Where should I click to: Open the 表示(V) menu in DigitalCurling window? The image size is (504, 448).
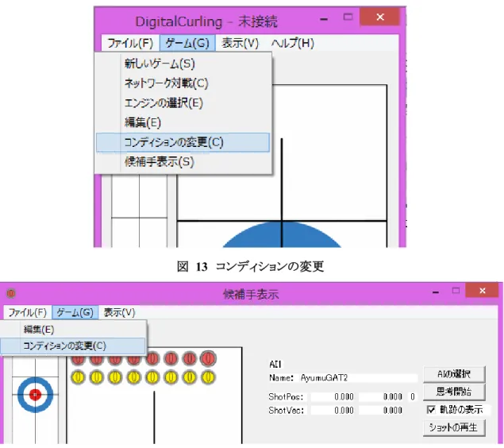[240, 43]
